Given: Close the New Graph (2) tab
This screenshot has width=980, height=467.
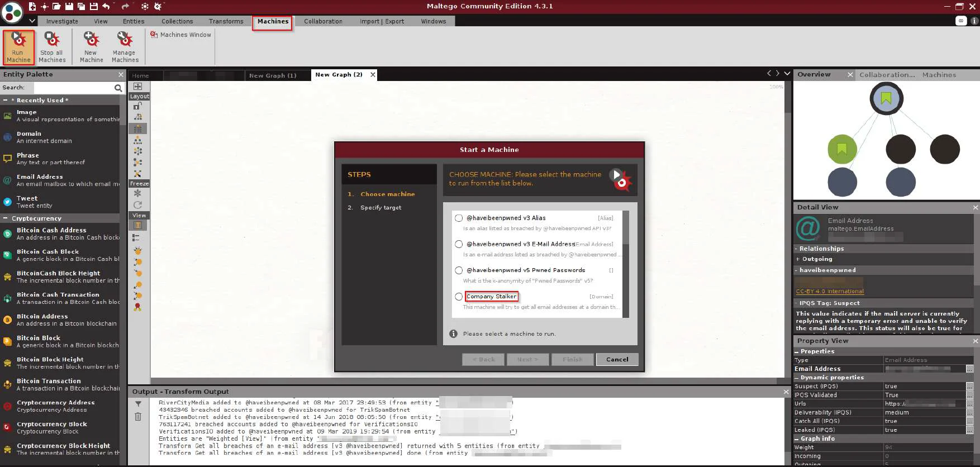Looking at the screenshot, I should (373, 74).
